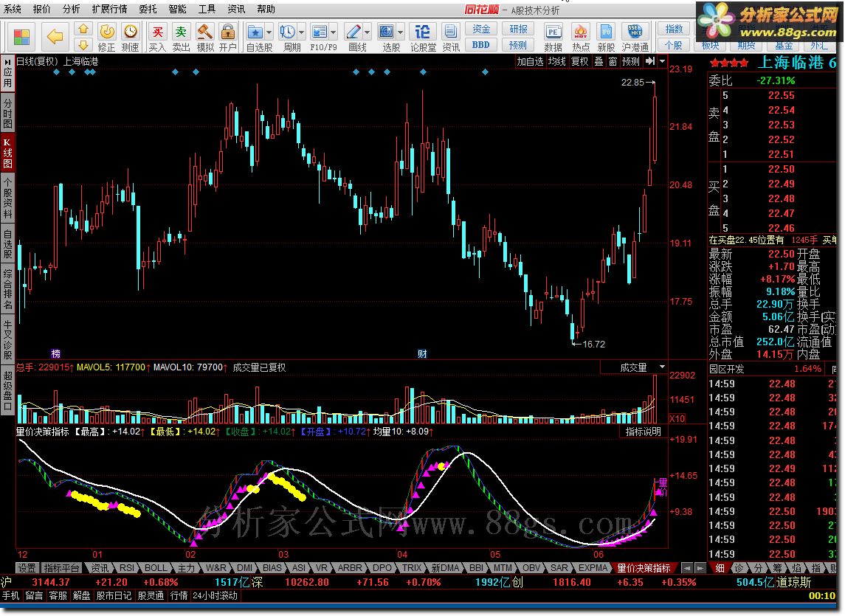Select the BOLL indicator tab
The image size is (845, 616).
pos(156,567)
